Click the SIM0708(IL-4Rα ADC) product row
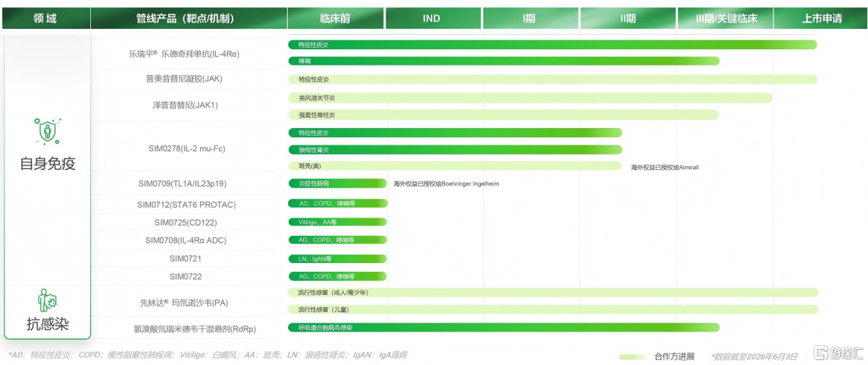The width and height of the screenshot is (868, 365). (x=184, y=240)
